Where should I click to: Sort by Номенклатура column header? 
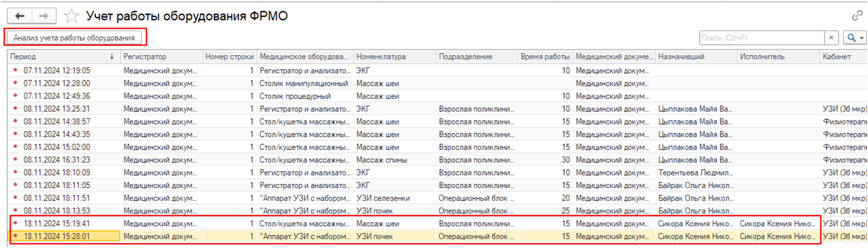coord(381,57)
